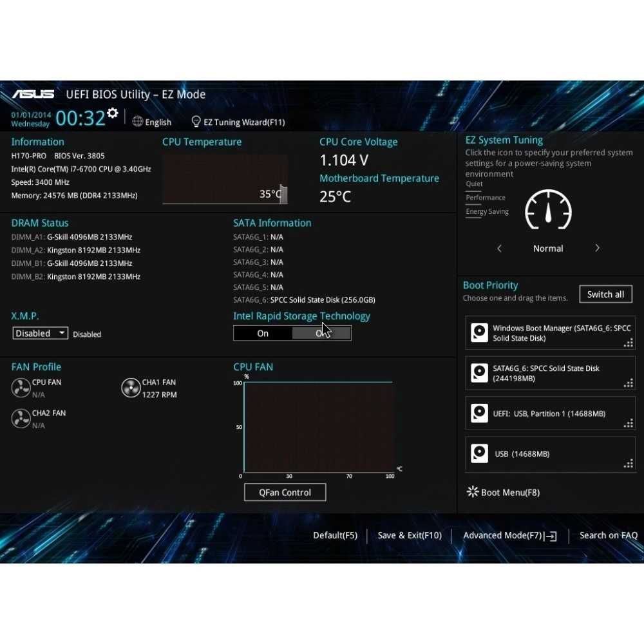Click DIMM_B1 G-Skill 4096MB row
This screenshot has width=644, height=644.
72,263
